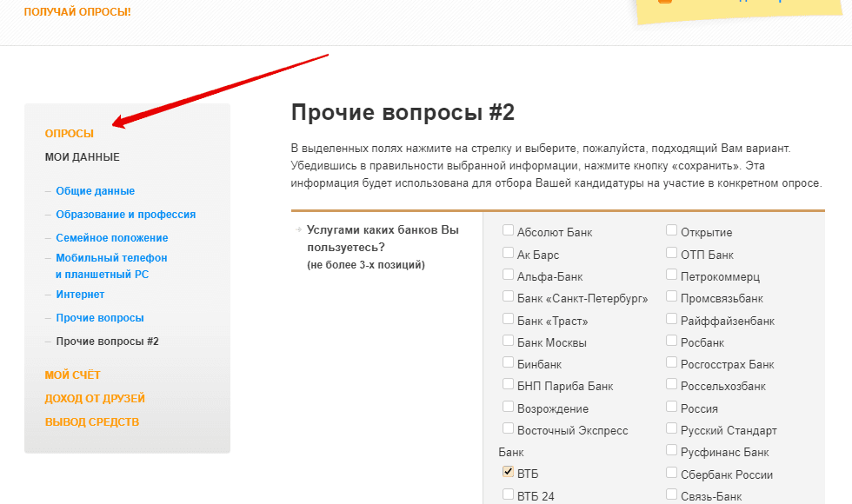Check the Альфа-Банк checkbox
This screenshot has width=852, height=504.
(x=509, y=275)
